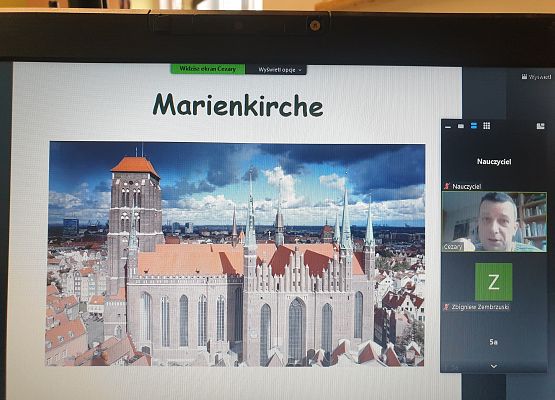Open the 'Wyświetl' view button at top right
The image size is (555, 400).
coord(536,76)
